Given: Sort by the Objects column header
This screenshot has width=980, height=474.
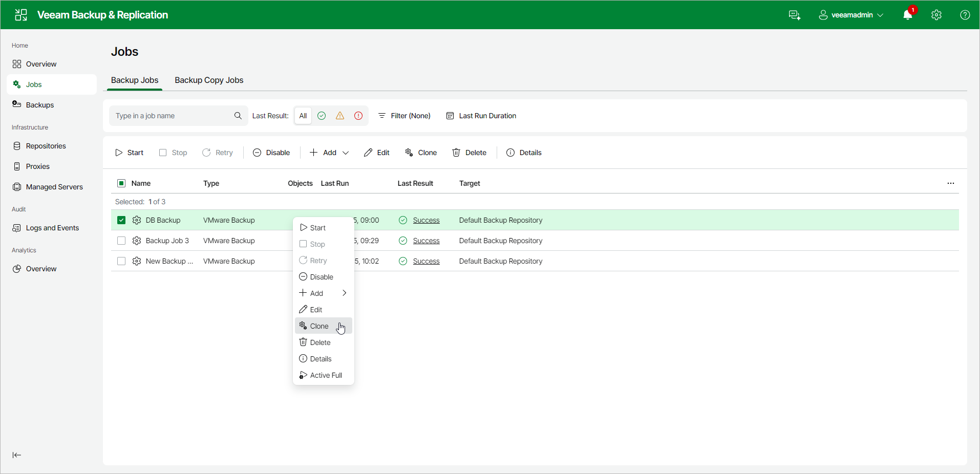Looking at the screenshot, I should [300, 183].
